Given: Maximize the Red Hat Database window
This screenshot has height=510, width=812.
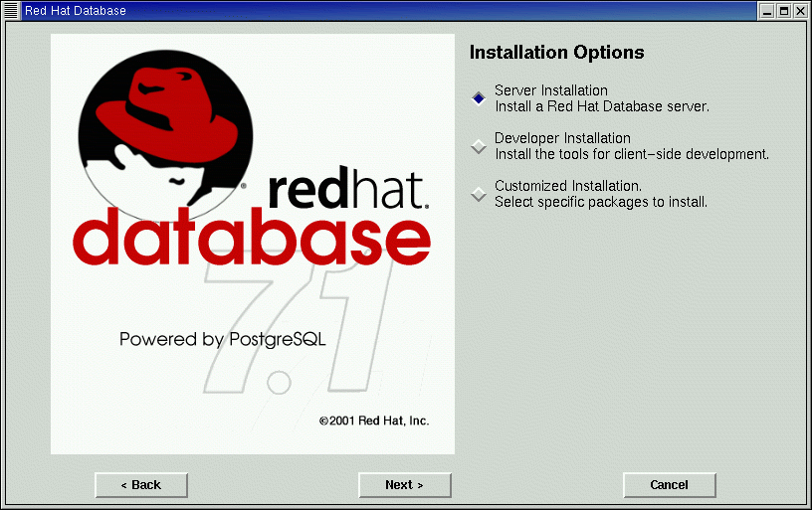Looking at the screenshot, I should point(784,11).
